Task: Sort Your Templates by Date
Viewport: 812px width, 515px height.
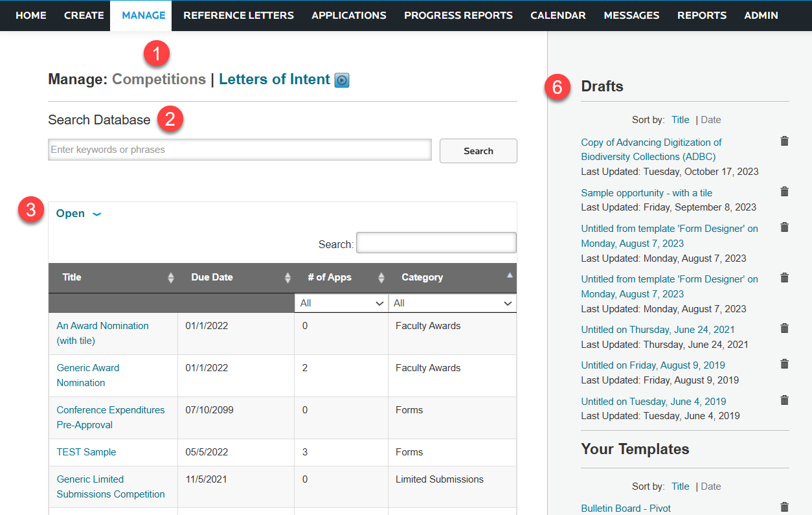Action: coord(711,486)
